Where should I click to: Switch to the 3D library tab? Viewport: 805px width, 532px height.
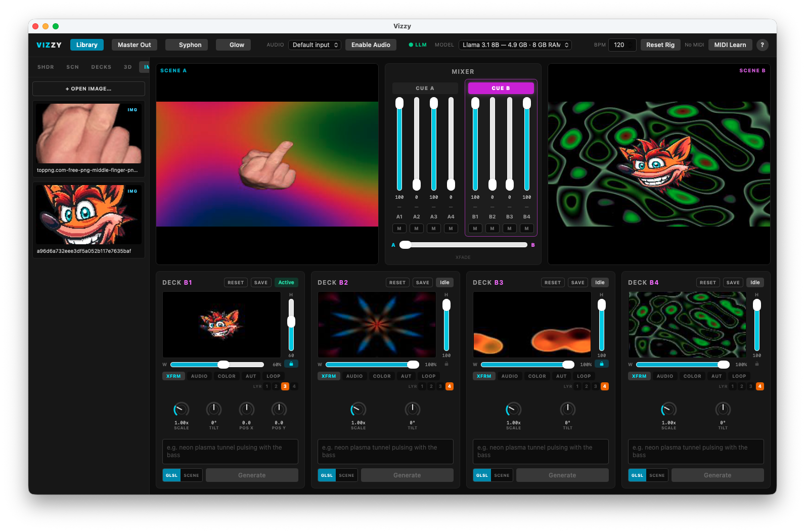click(x=128, y=67)
